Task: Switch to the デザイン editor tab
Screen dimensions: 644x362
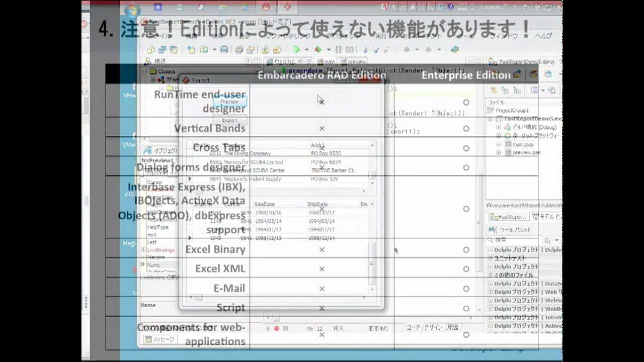Action: pyautogui.click(x=433, y=327)
